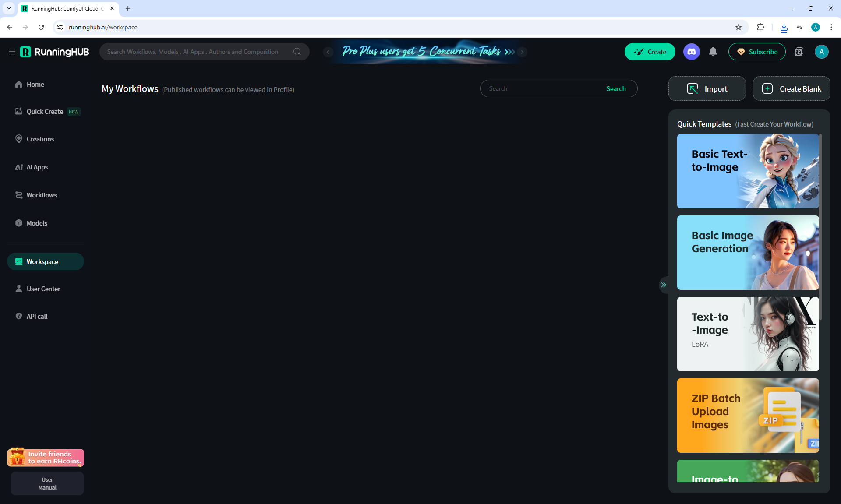Open Quick Create from the left navigation
Screen dimensions: 841x504
(x=45, y=112)
